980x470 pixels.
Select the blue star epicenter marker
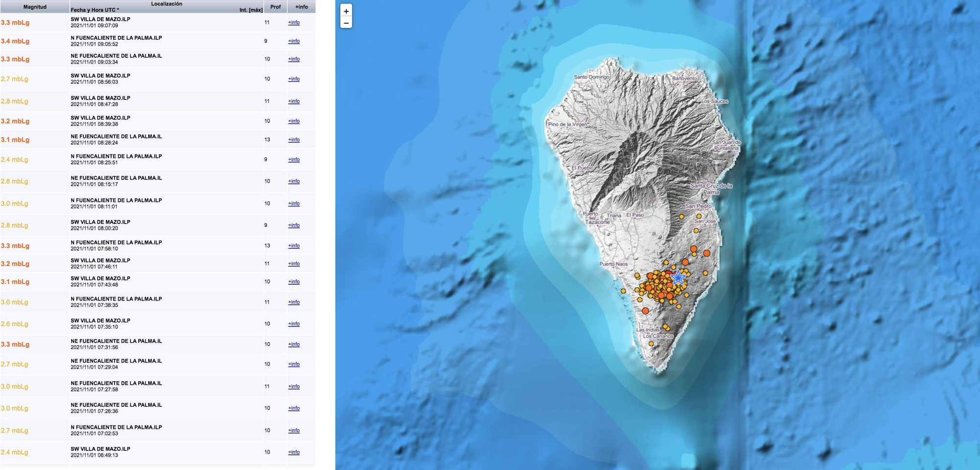coord(678,278)
